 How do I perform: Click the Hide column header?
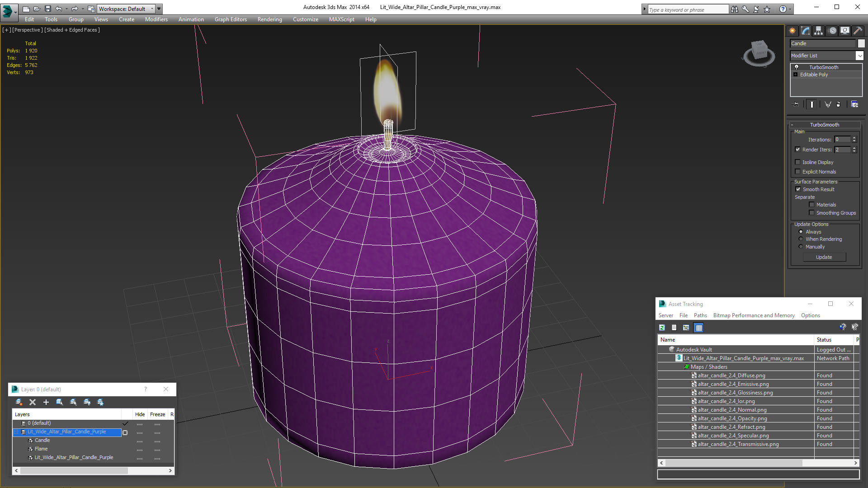click(x=140, y=414)
